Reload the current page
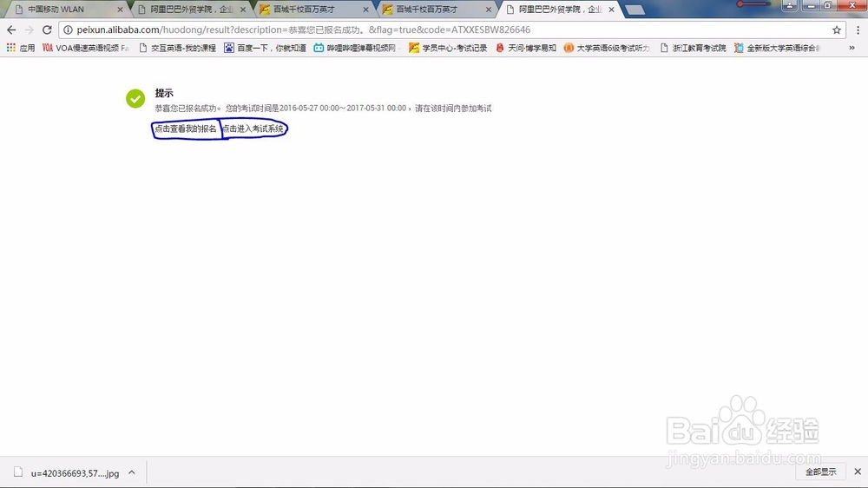Image resolution: width=868 pixels, height=488 pixels. pyautogui.click(x=47, y=30)
